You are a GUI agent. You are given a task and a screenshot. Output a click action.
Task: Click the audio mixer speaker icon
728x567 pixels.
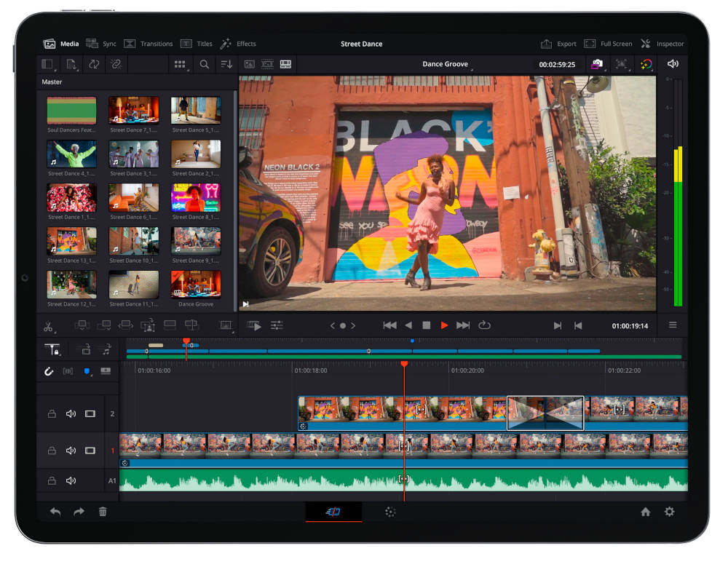(x=672, y=64)
